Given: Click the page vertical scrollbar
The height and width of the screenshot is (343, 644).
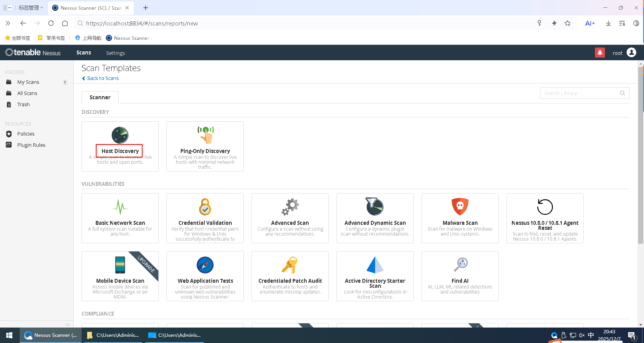Looking at the screenshot, I should [641, 155].
